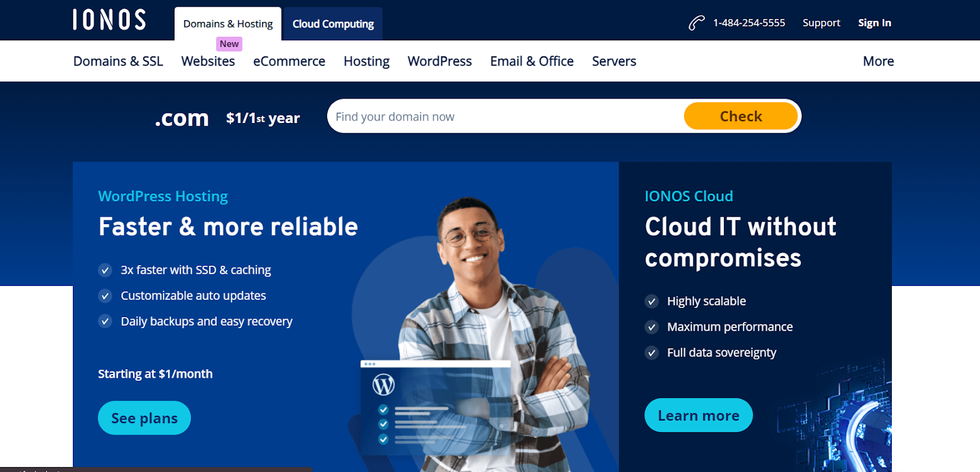Viewport: 980px width, 472px height.
Task: Click the 3x faster with SSD & caching text
Action: pyautogui.click(x=195, y=270)
